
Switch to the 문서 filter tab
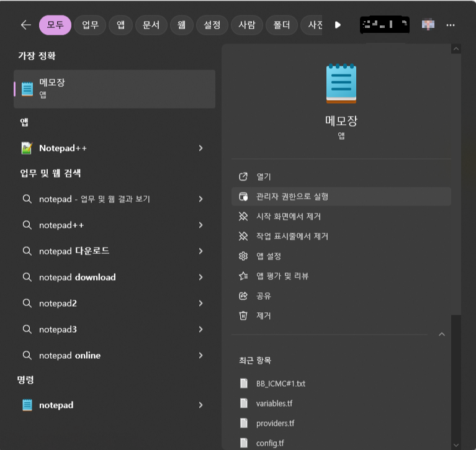pyautogui.click(x=151, y=25)
